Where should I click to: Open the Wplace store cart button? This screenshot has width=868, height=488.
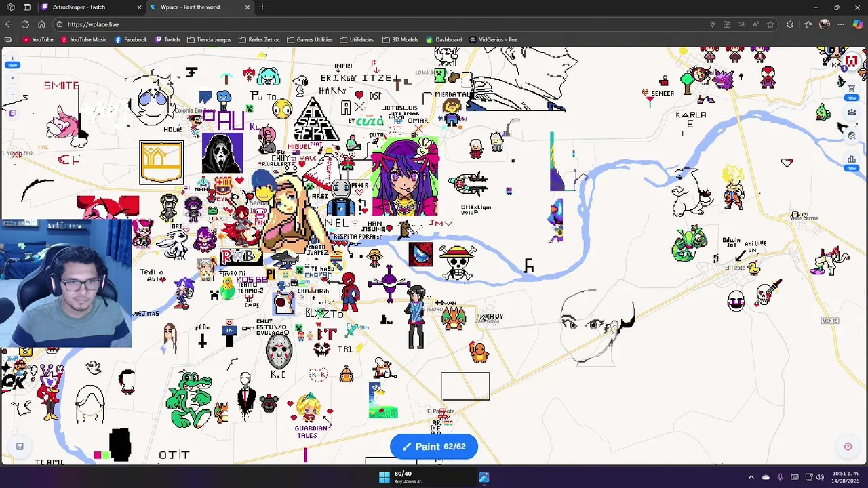(851, 88)
